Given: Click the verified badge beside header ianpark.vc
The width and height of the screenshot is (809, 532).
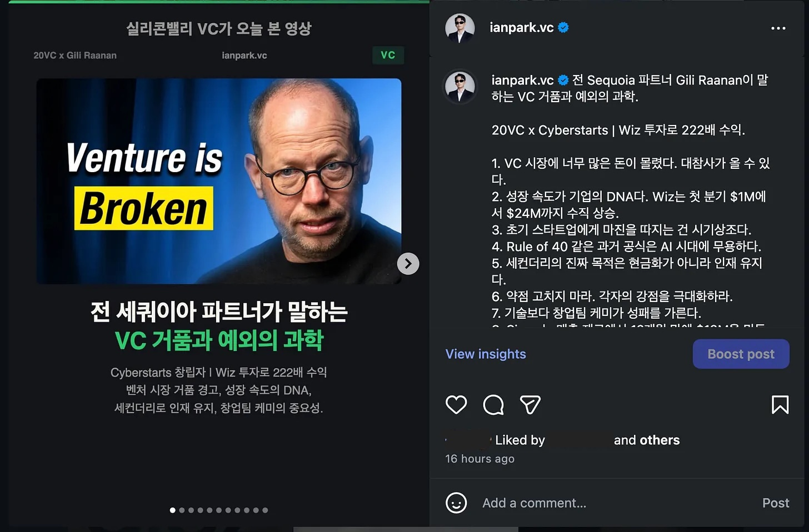Looking at the screenshot, I should pos(563,27).
